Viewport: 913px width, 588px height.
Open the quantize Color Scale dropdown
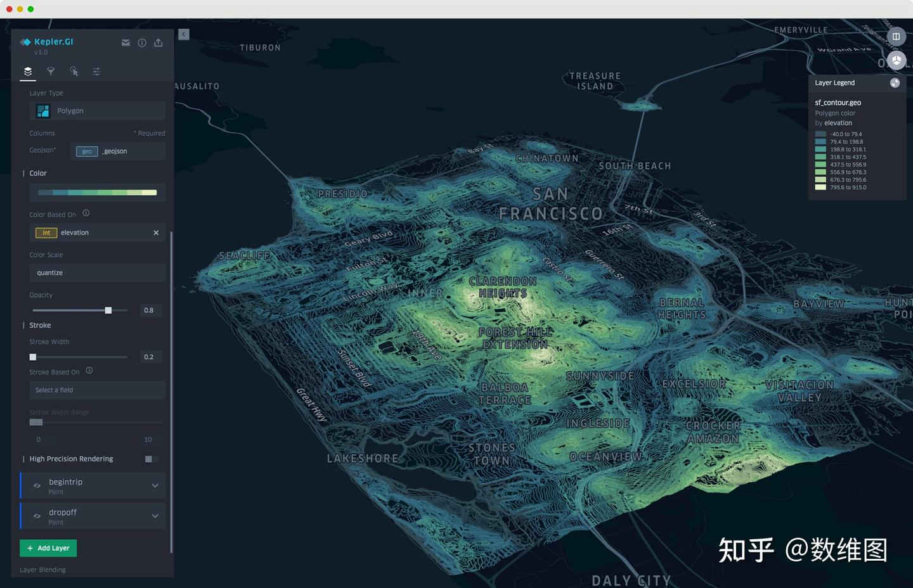click(96, 272)
